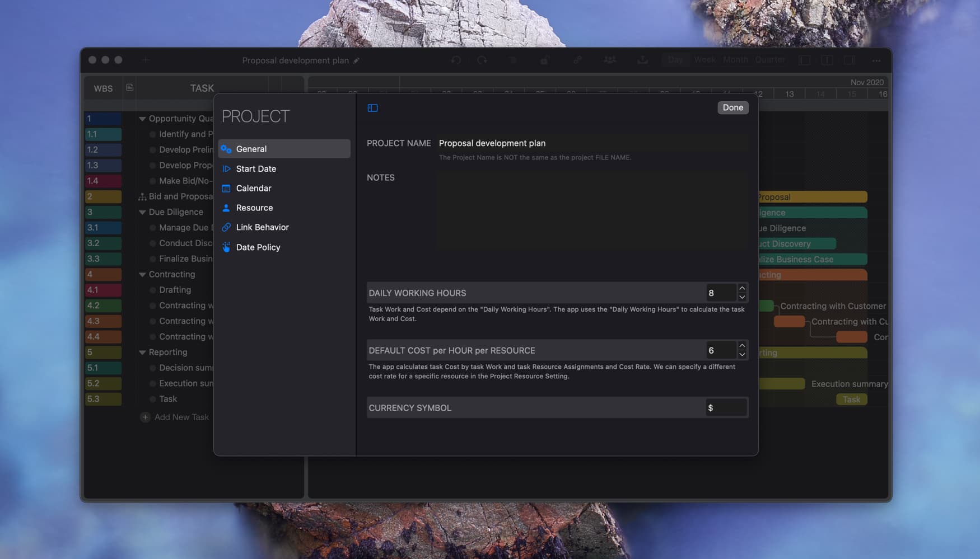The height and width of the screenshot is (559, 980).
Task: Collapse the Reporting task group
Action: tap(142, 353)
